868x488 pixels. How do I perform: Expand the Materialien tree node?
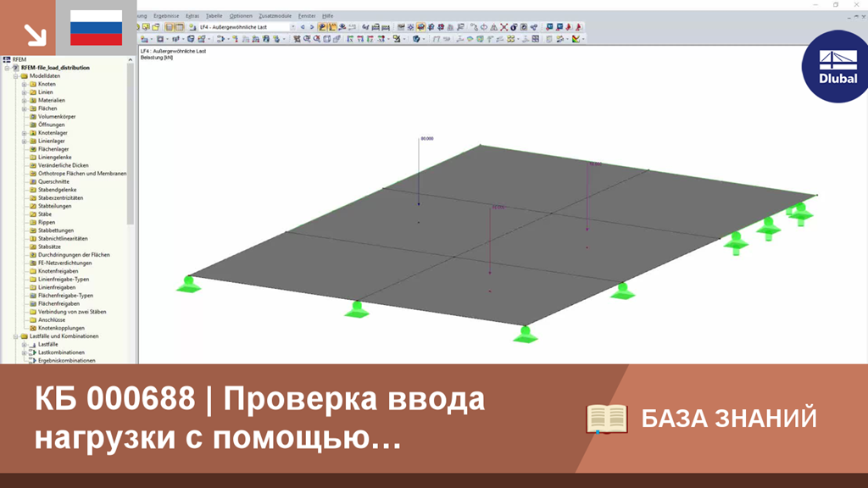[24, 101]
